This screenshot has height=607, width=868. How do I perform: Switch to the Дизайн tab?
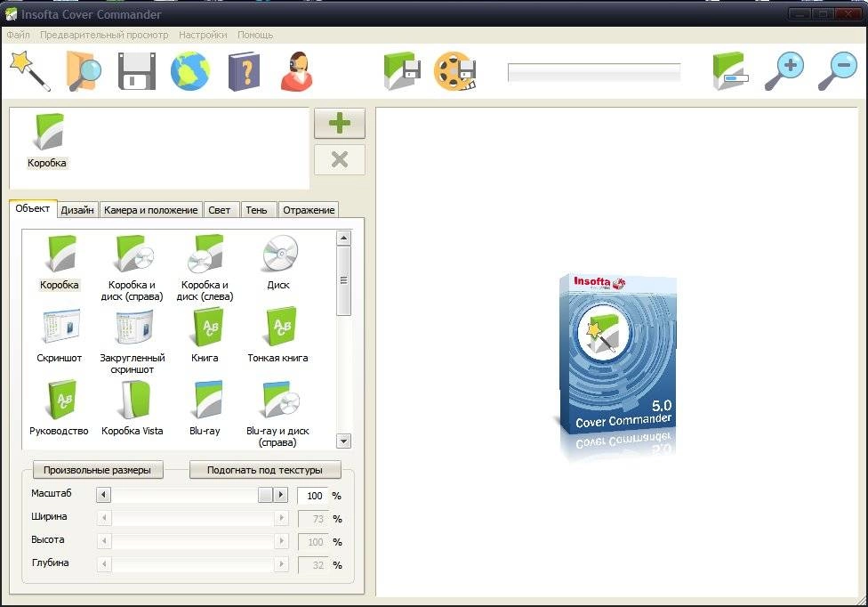[x=77, y=210]
